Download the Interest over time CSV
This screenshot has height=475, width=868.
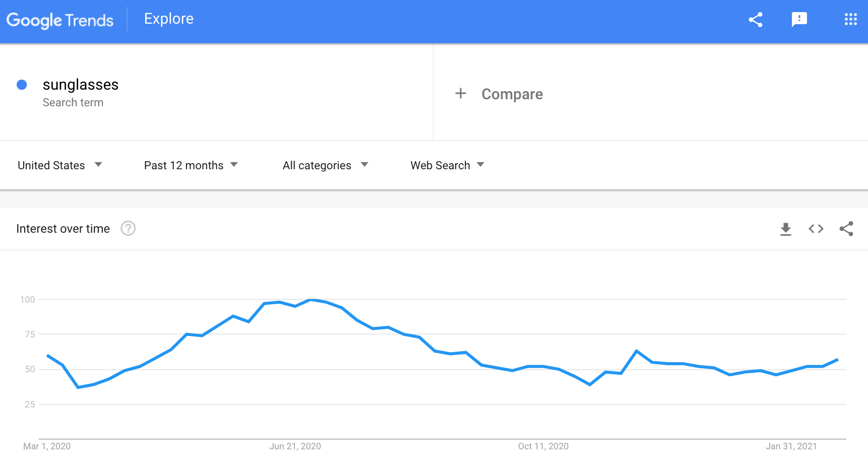786,229
